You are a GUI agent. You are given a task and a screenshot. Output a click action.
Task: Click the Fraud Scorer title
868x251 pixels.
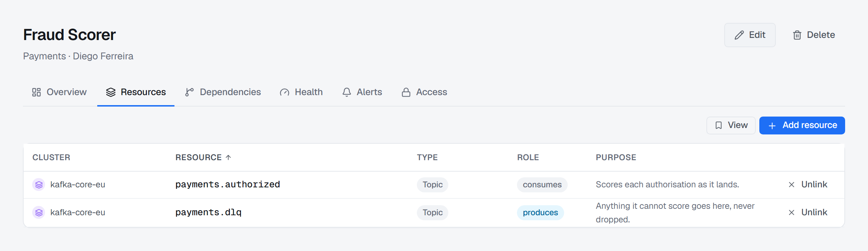pos(69,35)
